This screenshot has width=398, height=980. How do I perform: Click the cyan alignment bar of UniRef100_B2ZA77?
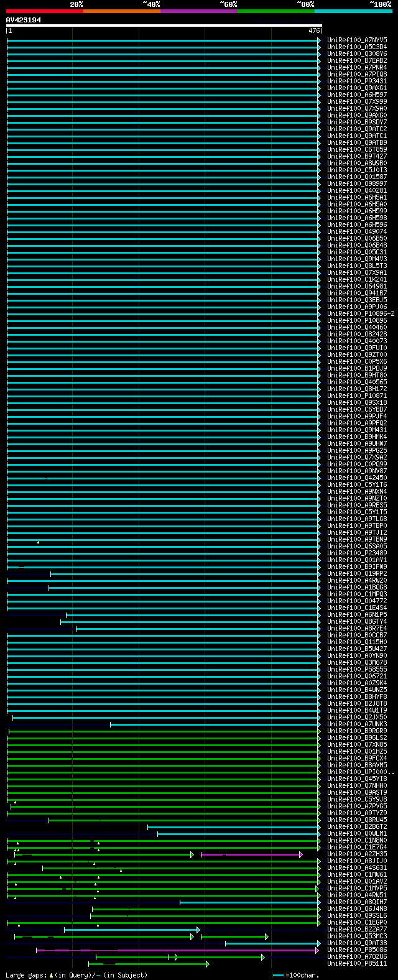tap(132, 930)
